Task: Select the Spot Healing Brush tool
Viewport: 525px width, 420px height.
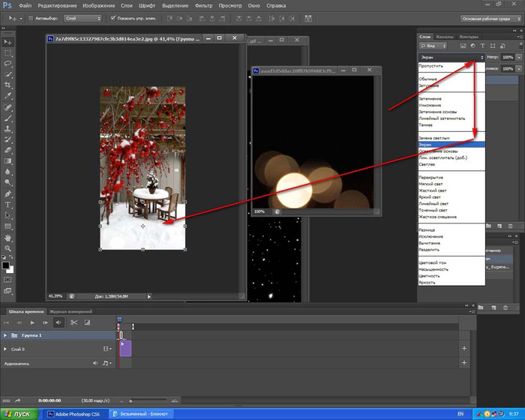Action: point(7,107)
